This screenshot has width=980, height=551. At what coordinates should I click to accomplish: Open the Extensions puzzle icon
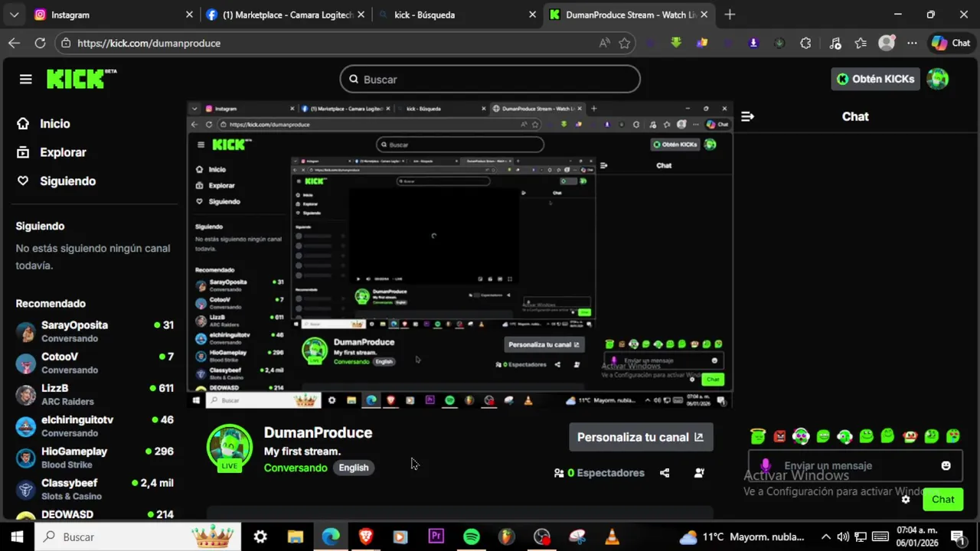point(805,43)
